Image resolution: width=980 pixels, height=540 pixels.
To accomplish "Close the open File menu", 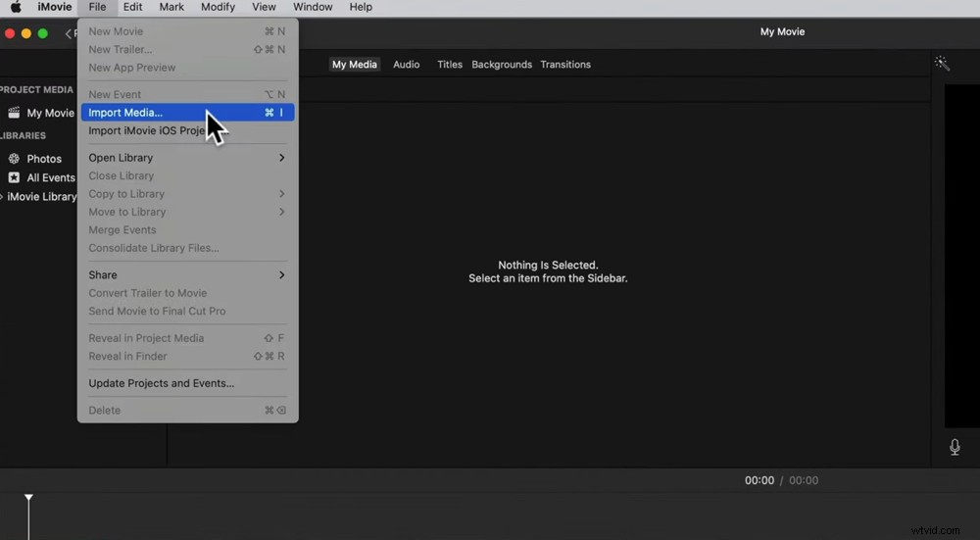I will 97,7.
